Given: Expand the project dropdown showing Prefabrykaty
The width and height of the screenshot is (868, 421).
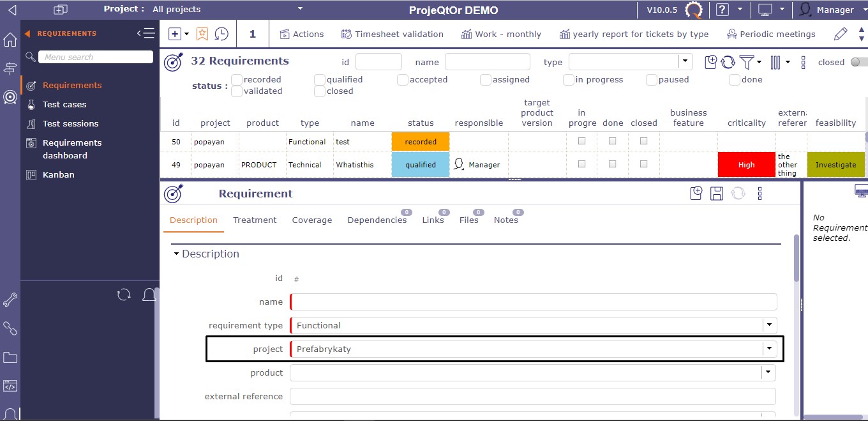Looking at the screenshot, I should click(770, 349).
